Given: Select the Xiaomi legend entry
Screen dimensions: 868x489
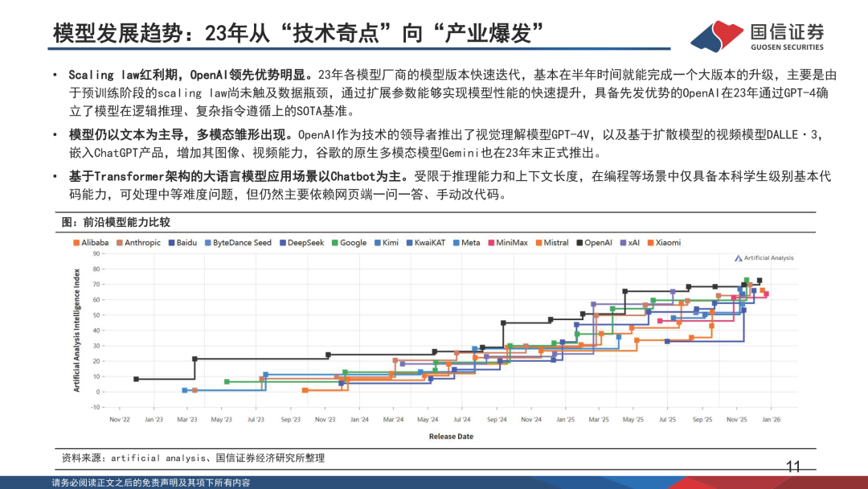Looking at the screenshot, I should pos(665,243).
